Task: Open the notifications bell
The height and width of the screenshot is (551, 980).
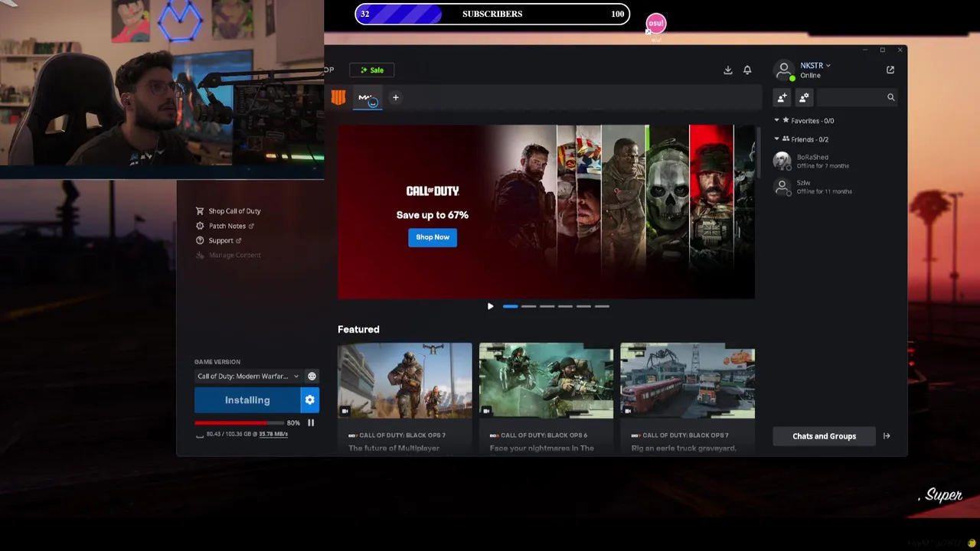Action: coord(747,70)
